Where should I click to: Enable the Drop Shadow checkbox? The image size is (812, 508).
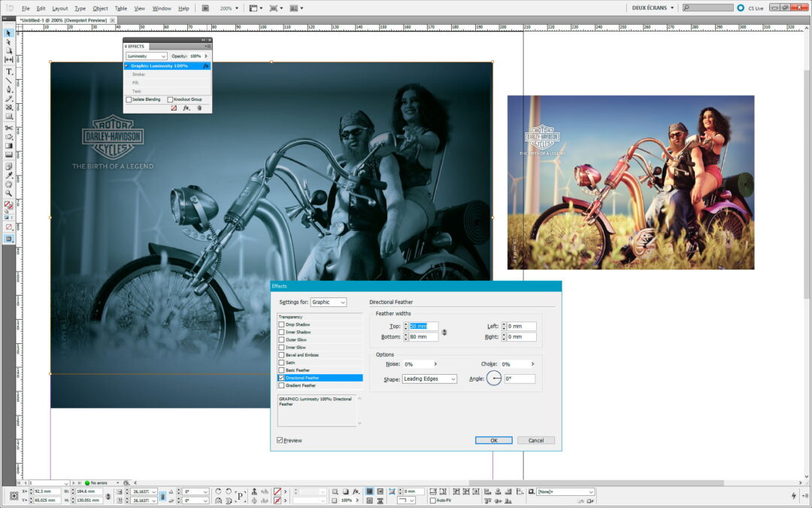coord(281,324)
